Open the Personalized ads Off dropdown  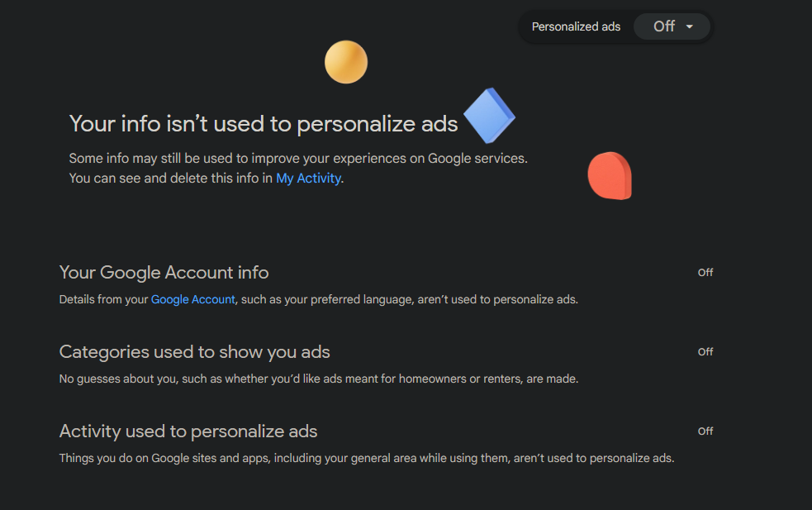tap(672, 26)
